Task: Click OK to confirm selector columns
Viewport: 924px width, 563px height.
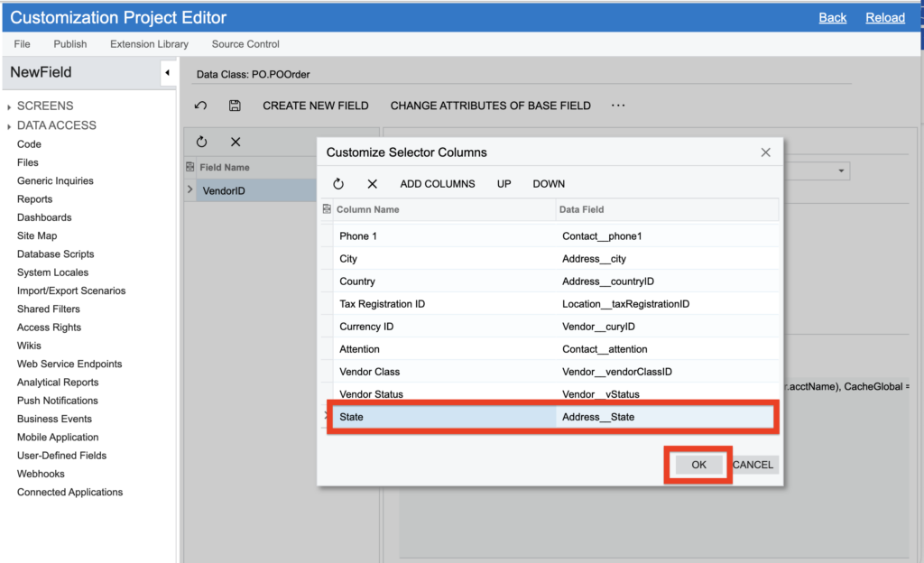Action: pyautogui.click(x=698, y=465)
